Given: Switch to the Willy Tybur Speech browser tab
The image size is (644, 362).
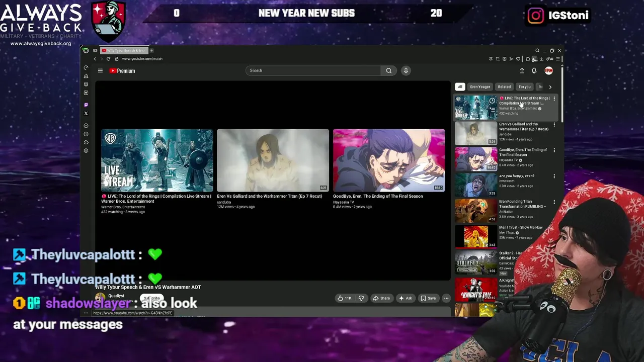Looking at the screenshot, I should [x=123, y=50].
